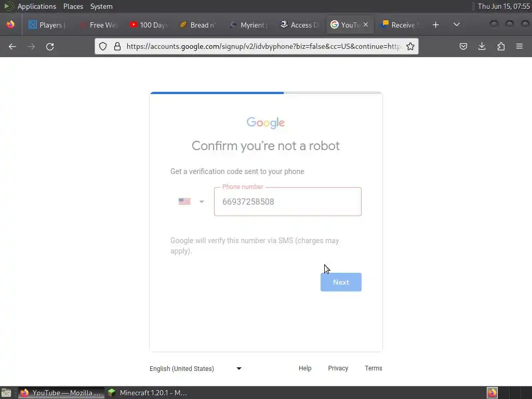This screenshot has width=532, height=399.
Task: Click the 'Confirm you're not a robot' heading
Action: (265, 146)
